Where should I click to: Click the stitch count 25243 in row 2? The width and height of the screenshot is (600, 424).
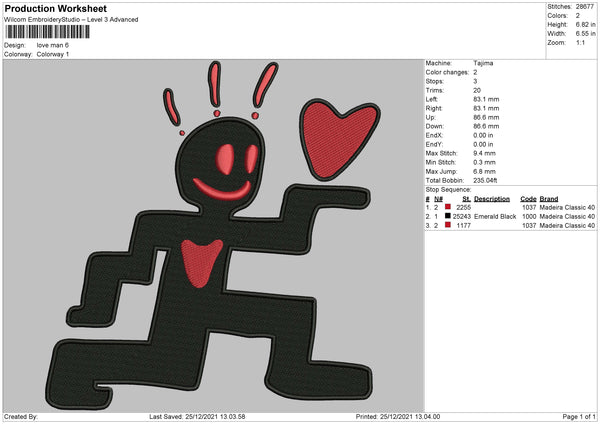coord(462,217)
